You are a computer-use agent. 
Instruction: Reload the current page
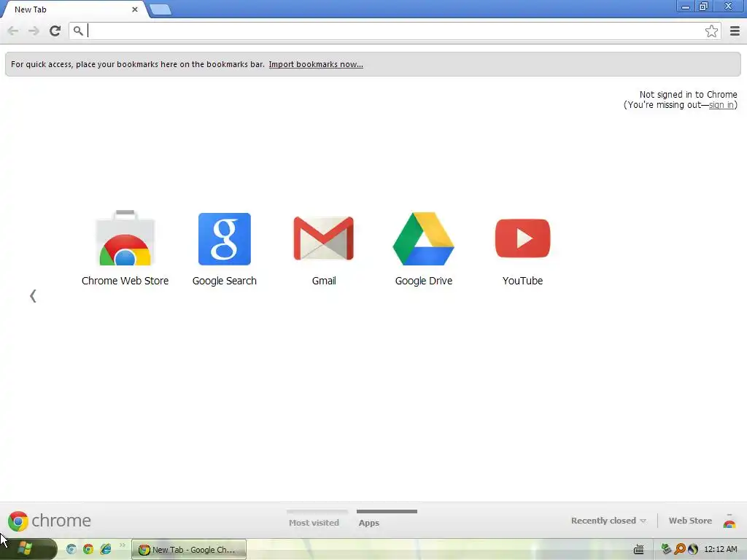55,31
